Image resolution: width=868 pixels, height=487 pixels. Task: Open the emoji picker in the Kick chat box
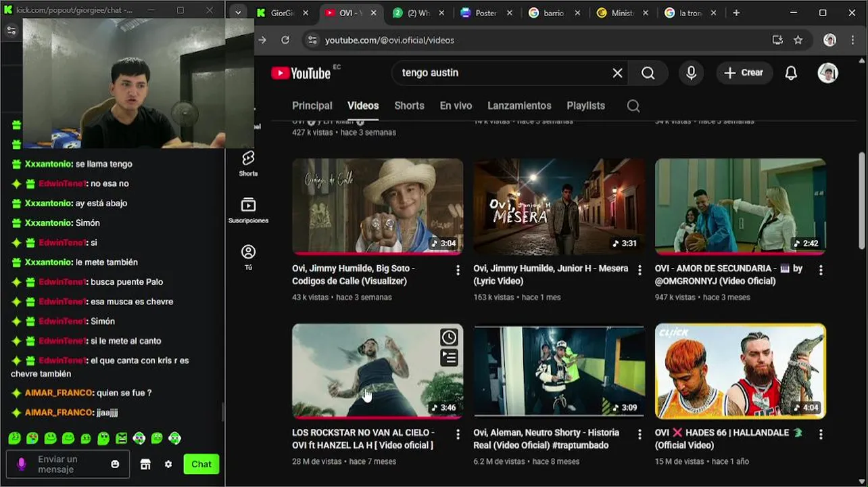(115, 464)
